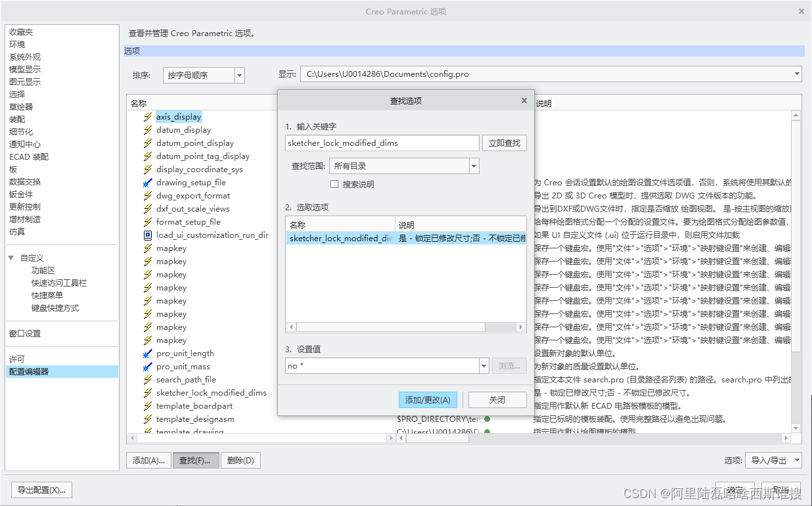Click the lightning icon beside template_designasm
This screenshot has height=506, width=812.
tap(148, 419)
